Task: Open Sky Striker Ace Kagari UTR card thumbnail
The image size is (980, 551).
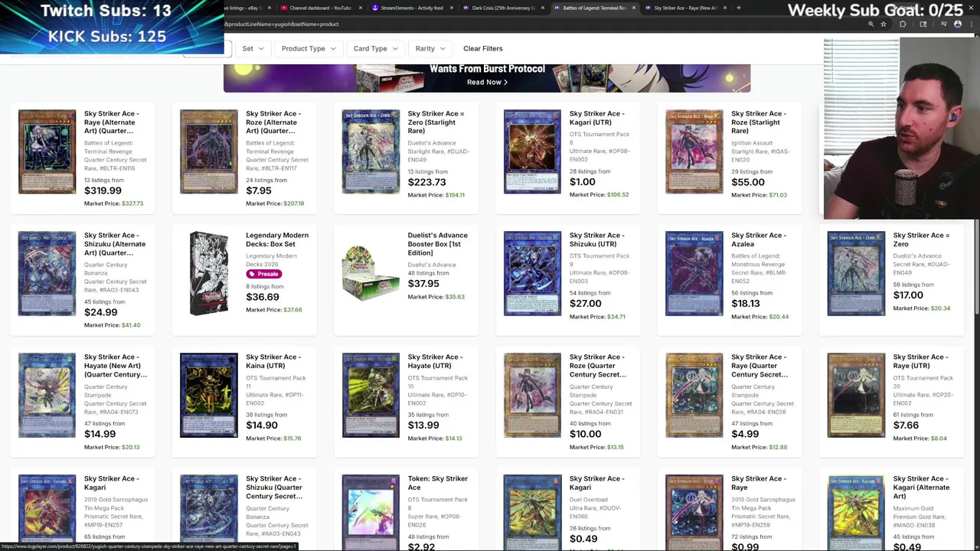Action: click(532, 152)
